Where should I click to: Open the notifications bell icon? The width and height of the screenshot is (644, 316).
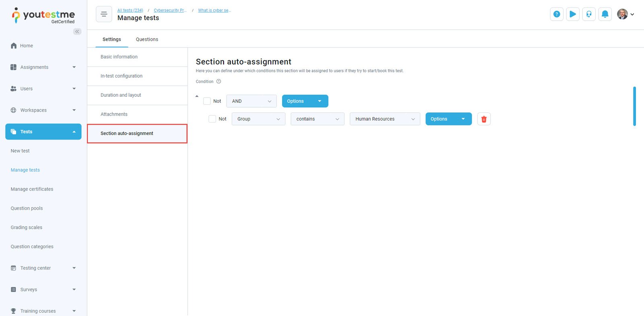pos(605,14)
